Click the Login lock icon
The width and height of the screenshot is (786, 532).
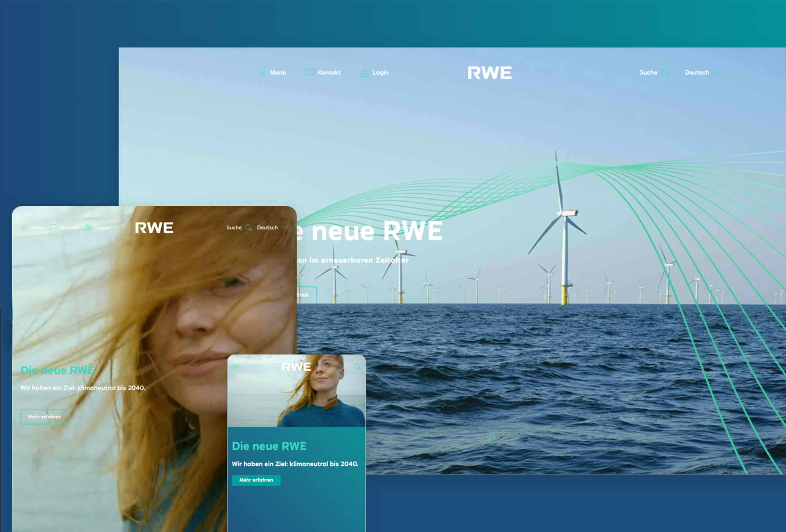click(x=364, y=72)
